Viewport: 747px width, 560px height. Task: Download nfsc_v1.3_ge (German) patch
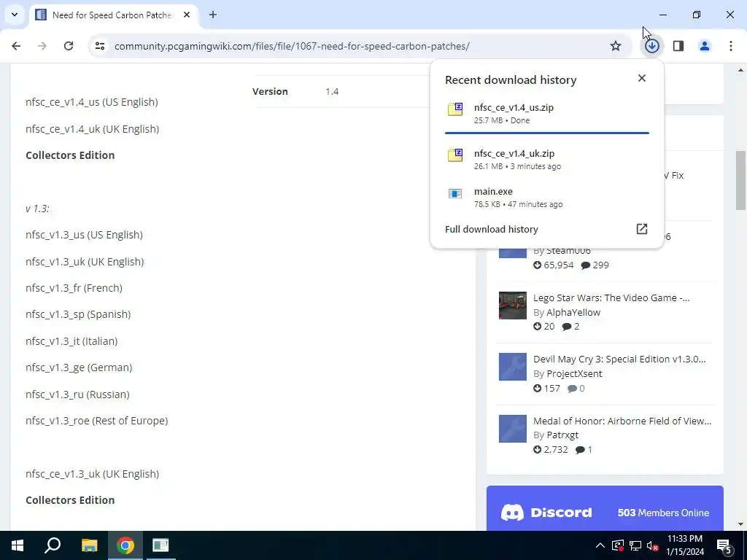(x=79, y=367)
